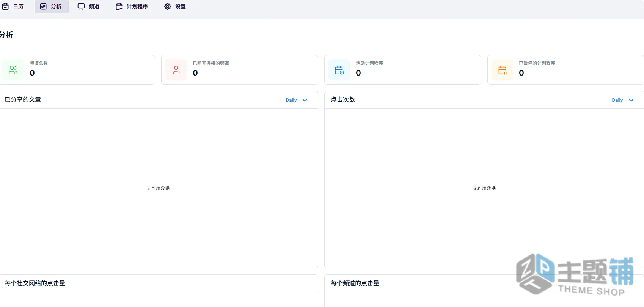Click the green users icon for 频道总数

click(x=13, y=70)
